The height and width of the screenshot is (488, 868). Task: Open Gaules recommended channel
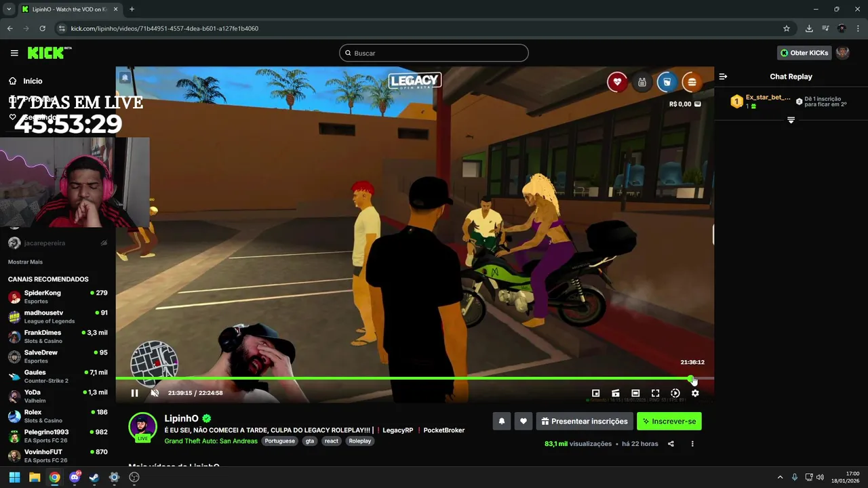[58, 376]
